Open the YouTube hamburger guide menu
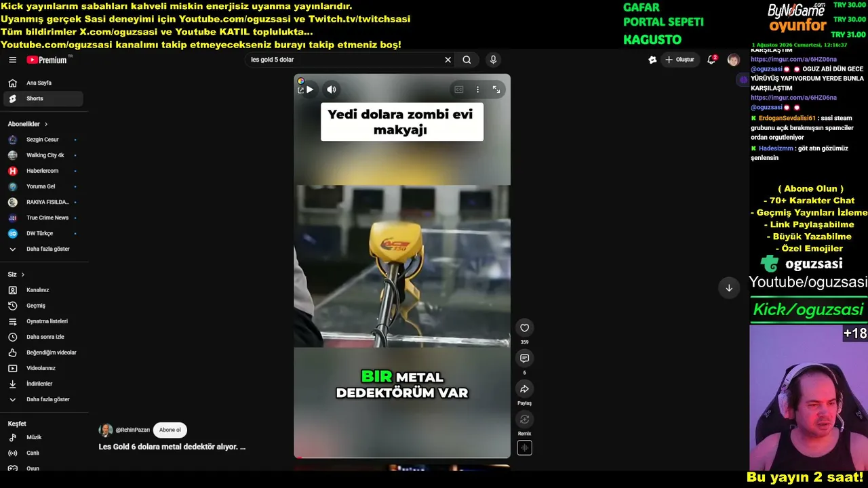The width and height of the screenshot is (868, 488). pos(12,60)
